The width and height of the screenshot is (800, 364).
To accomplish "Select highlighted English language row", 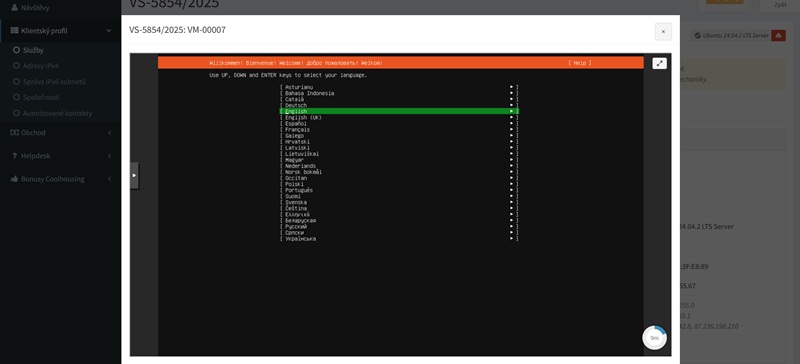I will point(399,111).
